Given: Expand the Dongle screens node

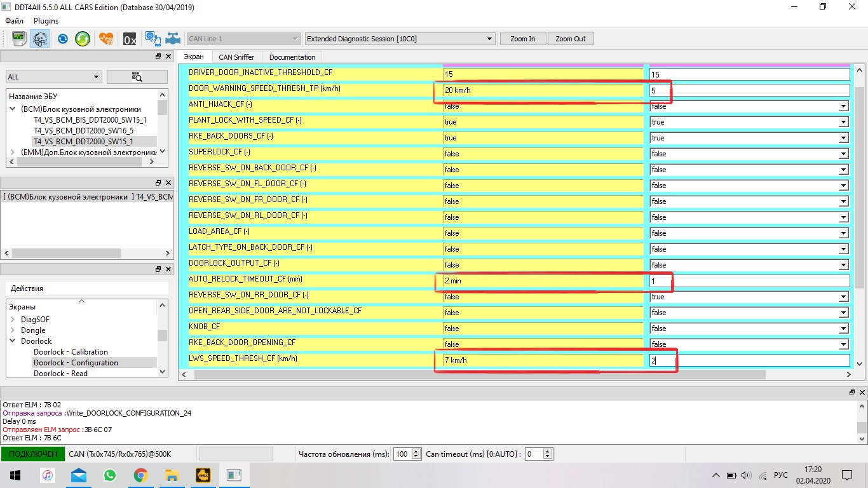Looking at the screenshot, I should (x=13, y=330).
